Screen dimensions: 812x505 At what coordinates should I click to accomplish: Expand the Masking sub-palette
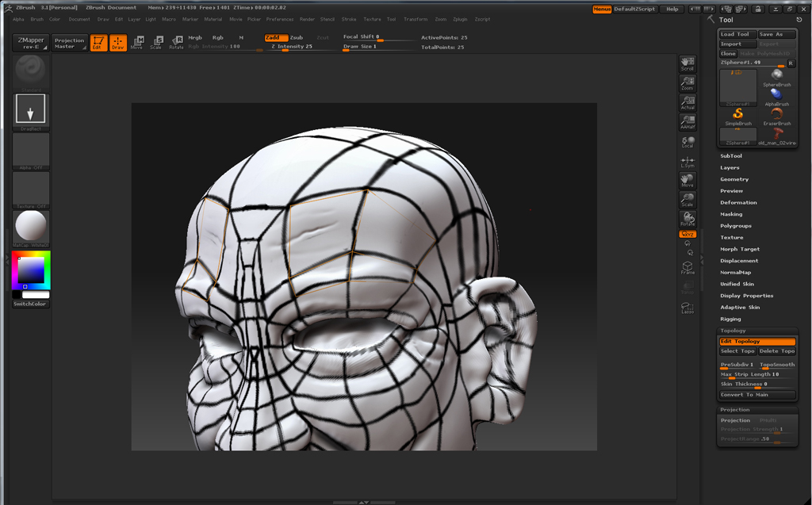pyautogui.click(x=731, y=214)
